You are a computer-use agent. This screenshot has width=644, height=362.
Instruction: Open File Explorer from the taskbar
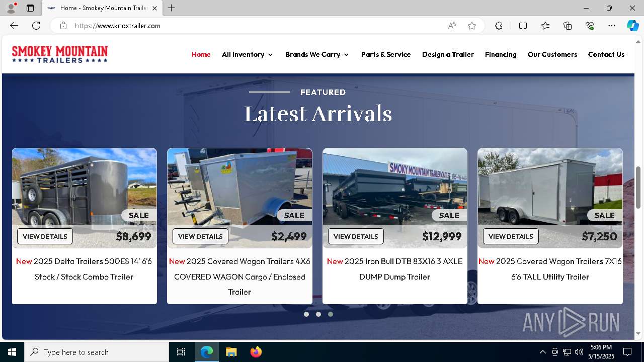click(231, 352)
